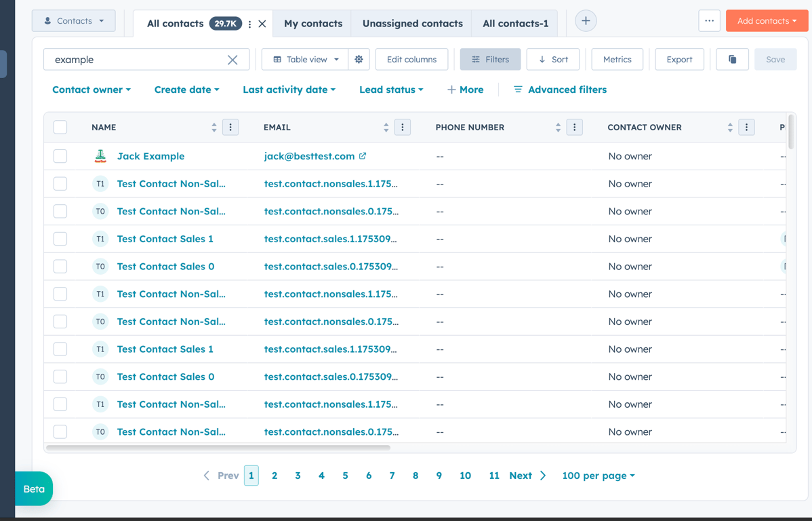This screenshot has width=812, height=521.
Task: Open CONTACT OWNER column options menu
Action: point(746,127)
